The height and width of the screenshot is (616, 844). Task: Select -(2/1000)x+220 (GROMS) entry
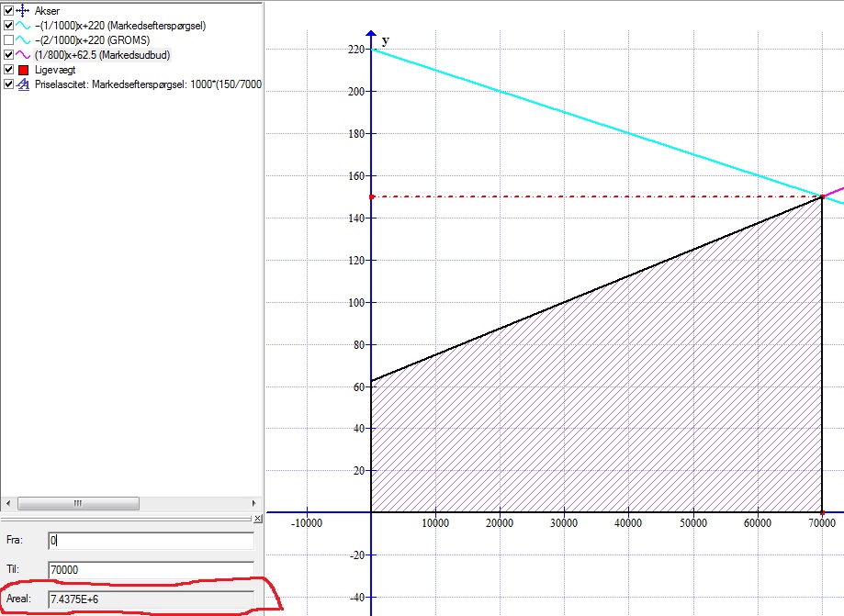pyautogui.click(x=92, y=39)
